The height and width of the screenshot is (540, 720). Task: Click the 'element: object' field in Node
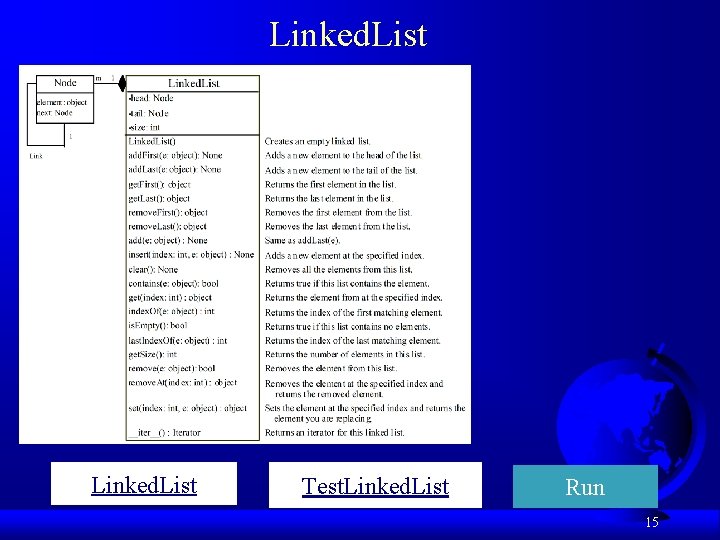(62, 102)
